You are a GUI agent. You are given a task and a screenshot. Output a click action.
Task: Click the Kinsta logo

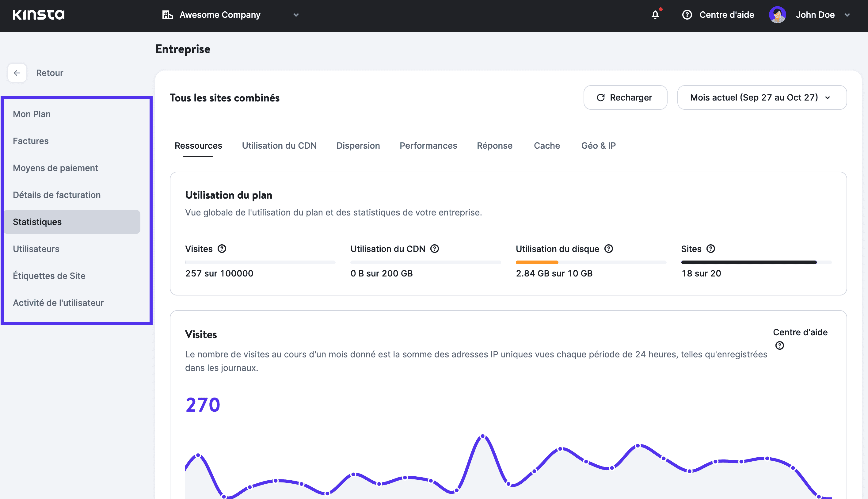pyautogui.click(x=38, y=15)
